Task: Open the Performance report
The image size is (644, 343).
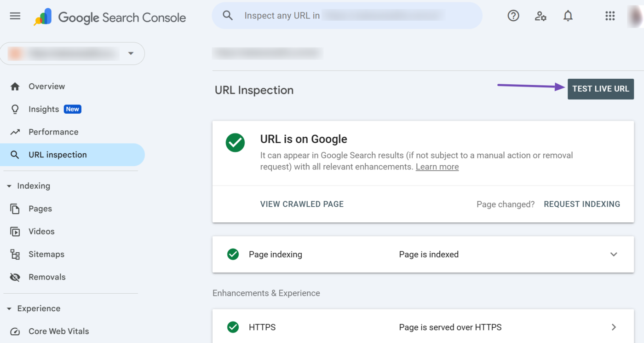Action: tap(53, 132)
